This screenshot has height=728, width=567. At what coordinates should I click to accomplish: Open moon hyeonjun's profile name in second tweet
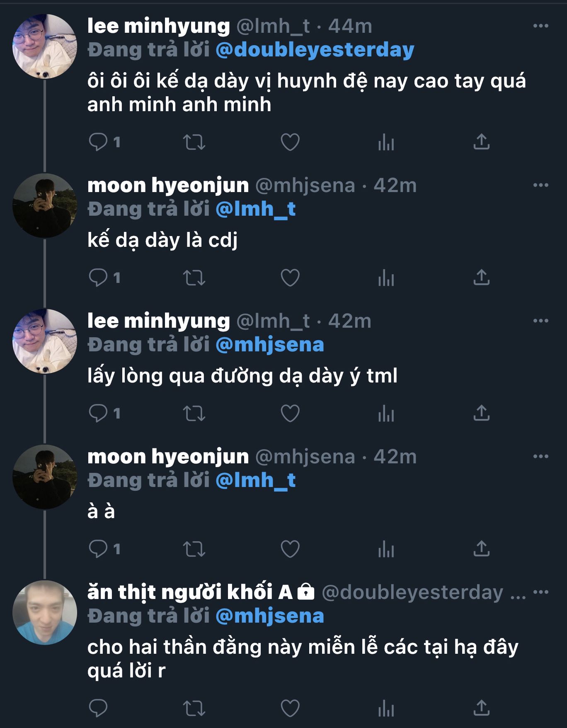click(168, 185)
